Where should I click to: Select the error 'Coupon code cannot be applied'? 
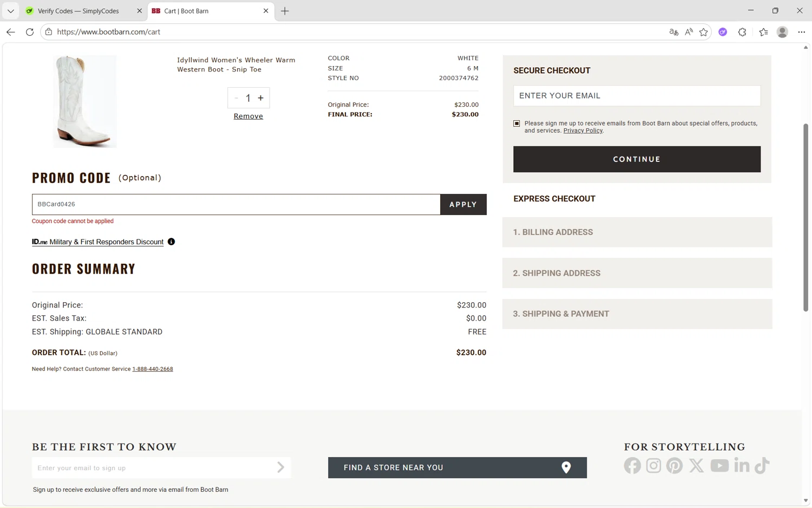pos(73,221)
